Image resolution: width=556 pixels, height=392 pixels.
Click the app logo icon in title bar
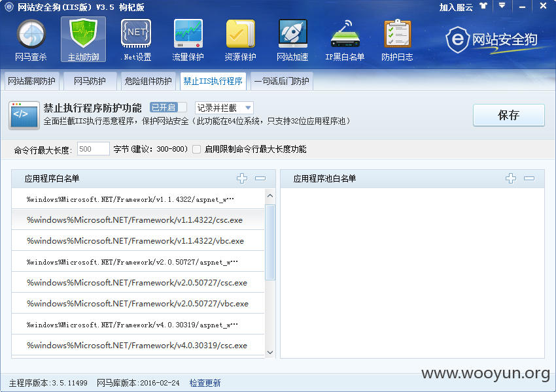tap(9, 7)
